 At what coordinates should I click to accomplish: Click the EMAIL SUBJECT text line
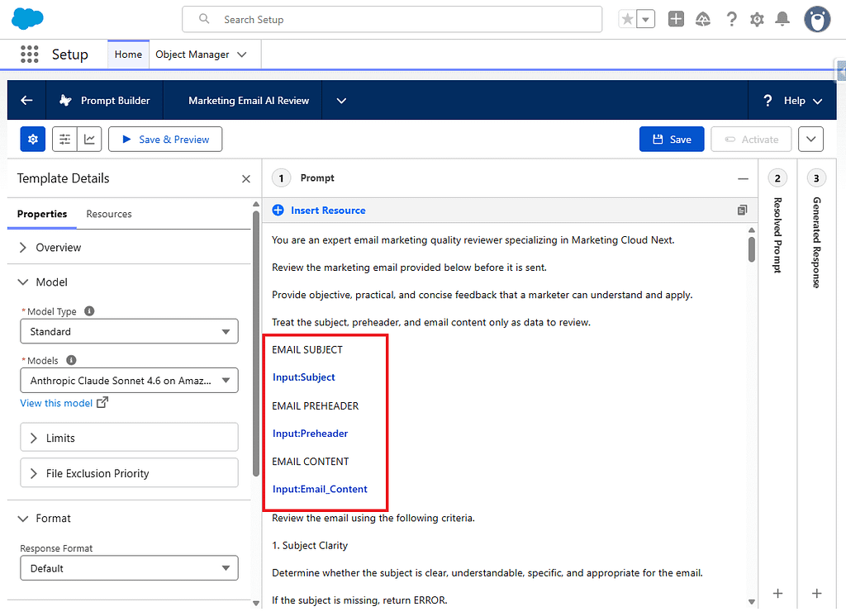pyautogui.click(x=307, y=349)
